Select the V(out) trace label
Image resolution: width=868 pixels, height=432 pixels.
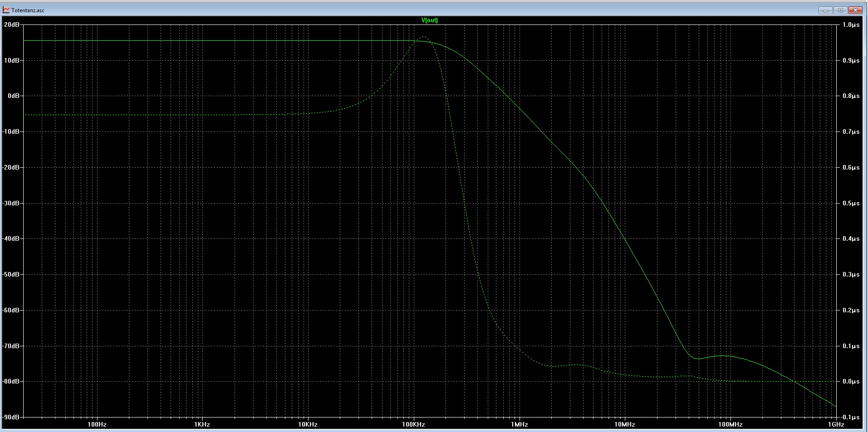pos(429,20)
